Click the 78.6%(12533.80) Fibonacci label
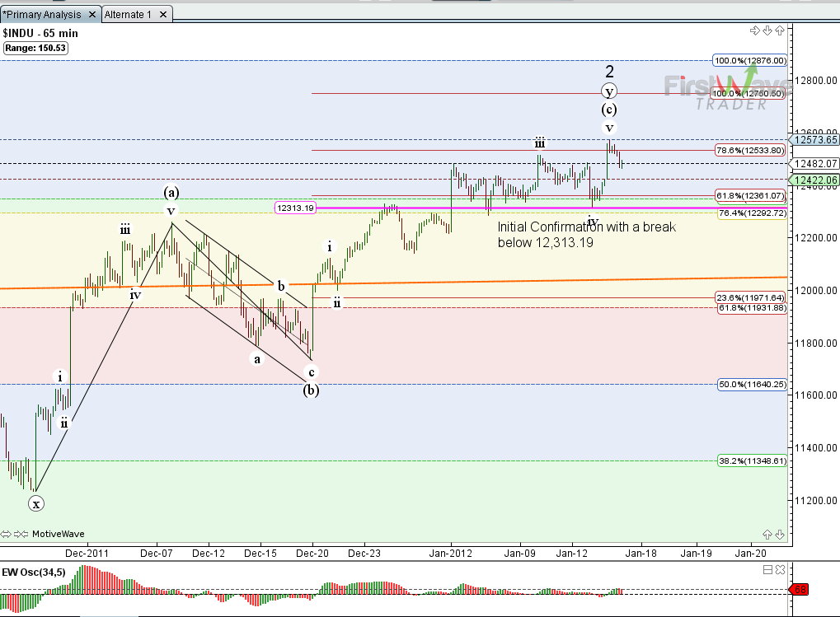840x617 pixels. point(749,151)
